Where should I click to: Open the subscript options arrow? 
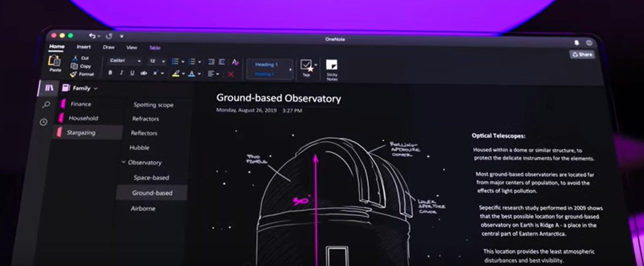tap(163, 74)
